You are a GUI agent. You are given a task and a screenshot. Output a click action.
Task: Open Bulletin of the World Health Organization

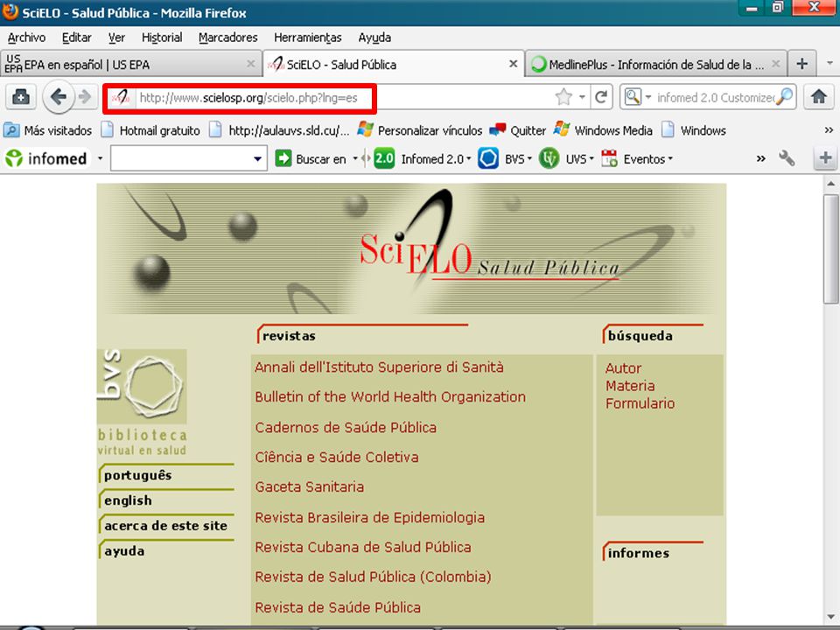pos(390,397)
